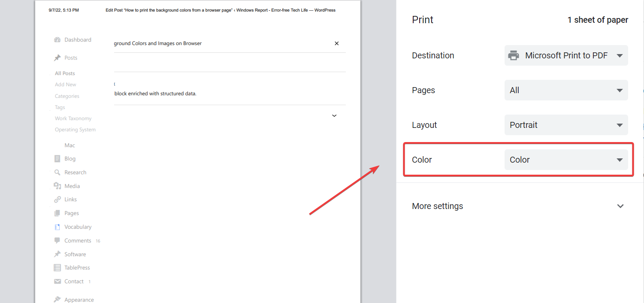Click the preview header date 9/7/22, 5:13 PM
644x303 pixels.
64,10
